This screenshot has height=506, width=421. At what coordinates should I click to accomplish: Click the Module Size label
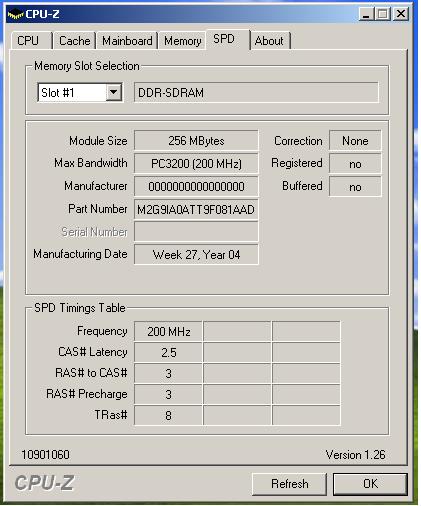[x=98, y=141]
